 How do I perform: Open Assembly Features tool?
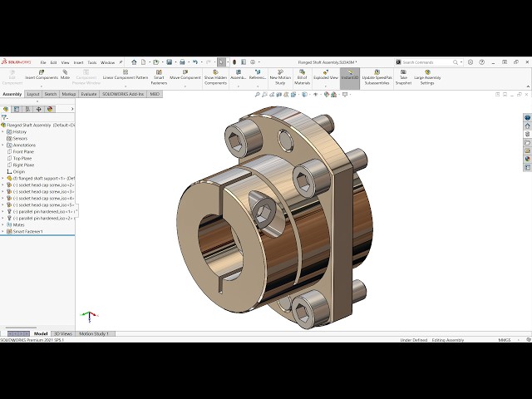pyautogui.click(x=239, y=75)
